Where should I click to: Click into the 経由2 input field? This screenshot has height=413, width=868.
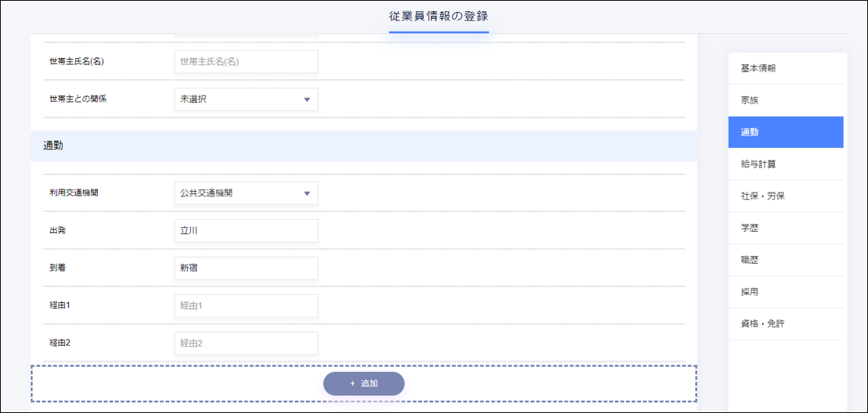point(246,343)
